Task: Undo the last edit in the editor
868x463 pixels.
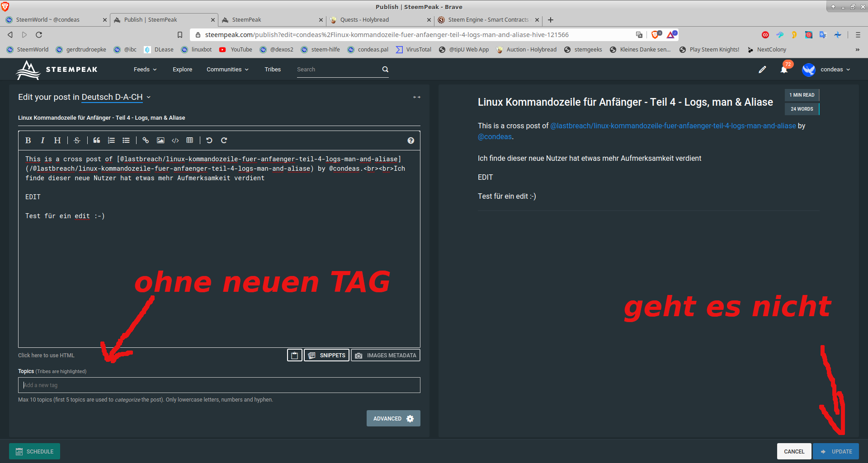Action: 209,140
